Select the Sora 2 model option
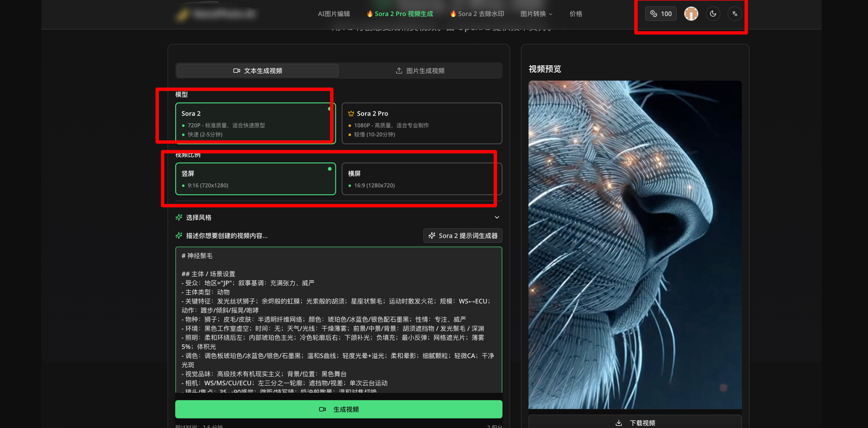 tap(255, 123)
